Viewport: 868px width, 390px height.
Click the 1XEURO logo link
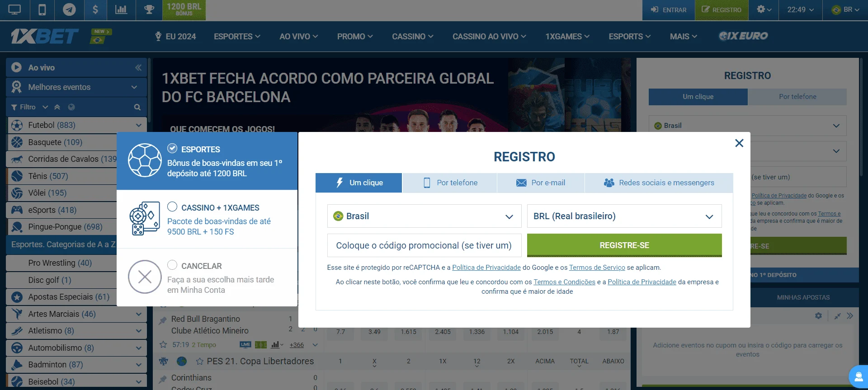pyautogui.click(x=743, y=36)
